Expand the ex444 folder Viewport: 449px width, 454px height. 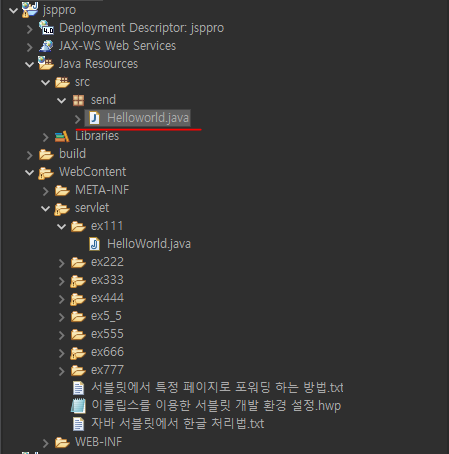(x=62, y=299)
